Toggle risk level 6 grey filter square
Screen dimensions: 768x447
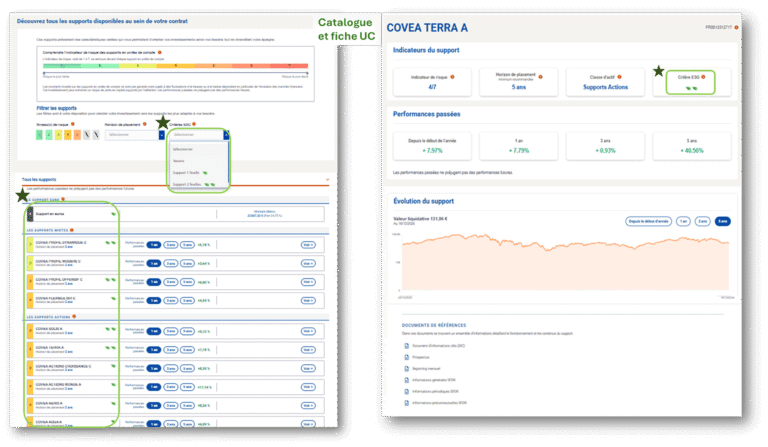(x=87, y=135)
